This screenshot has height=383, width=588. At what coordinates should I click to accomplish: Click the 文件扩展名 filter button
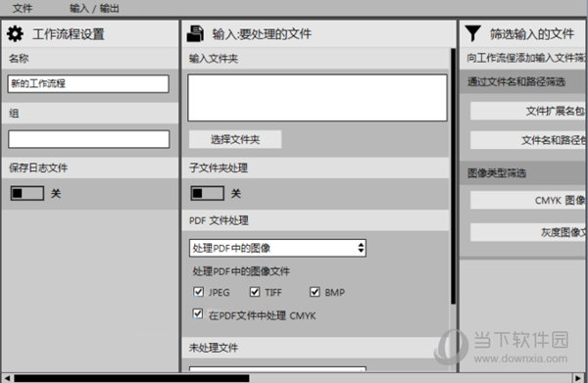click(x=528, y=111)
